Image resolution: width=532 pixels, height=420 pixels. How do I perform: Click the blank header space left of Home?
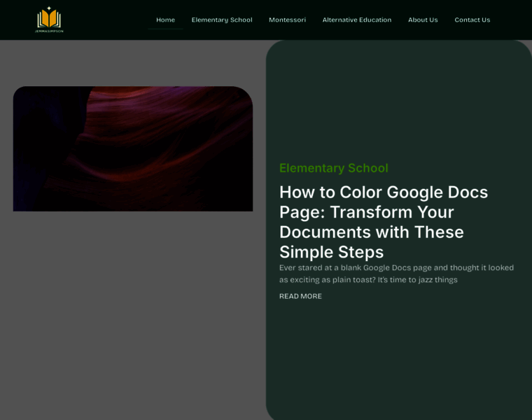pyautogui.click(x=105, y=20)
